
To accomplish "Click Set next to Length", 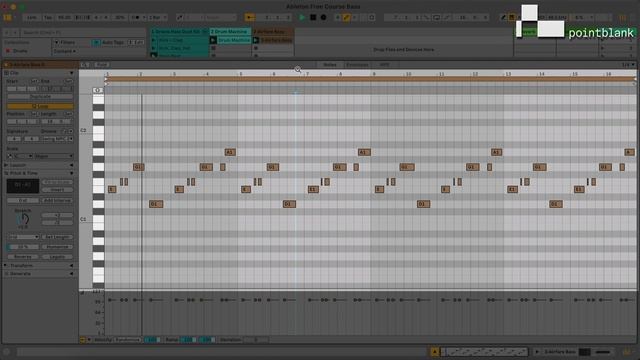I will coord(68,114).
